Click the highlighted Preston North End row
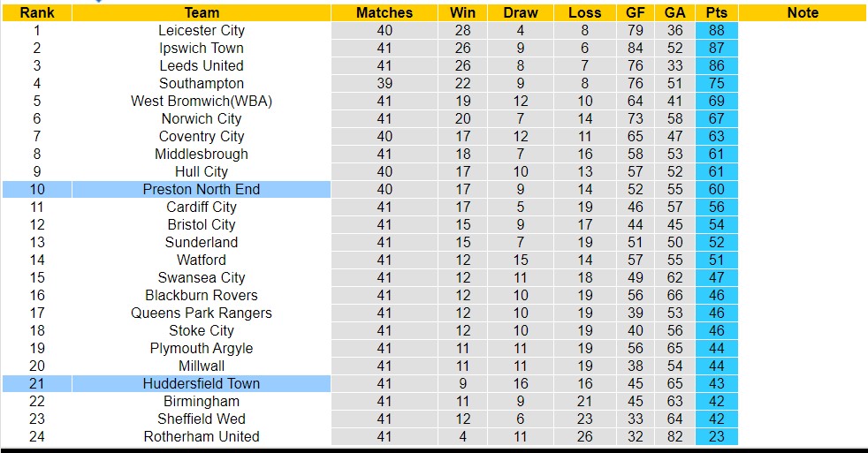This screenshot has height=453, width=868. [x=202, y=189]
